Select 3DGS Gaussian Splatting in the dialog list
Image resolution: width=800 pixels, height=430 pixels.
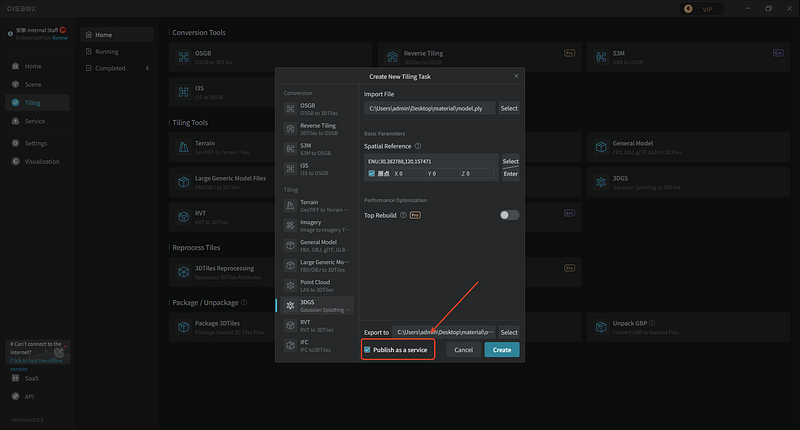coord(317,306)
